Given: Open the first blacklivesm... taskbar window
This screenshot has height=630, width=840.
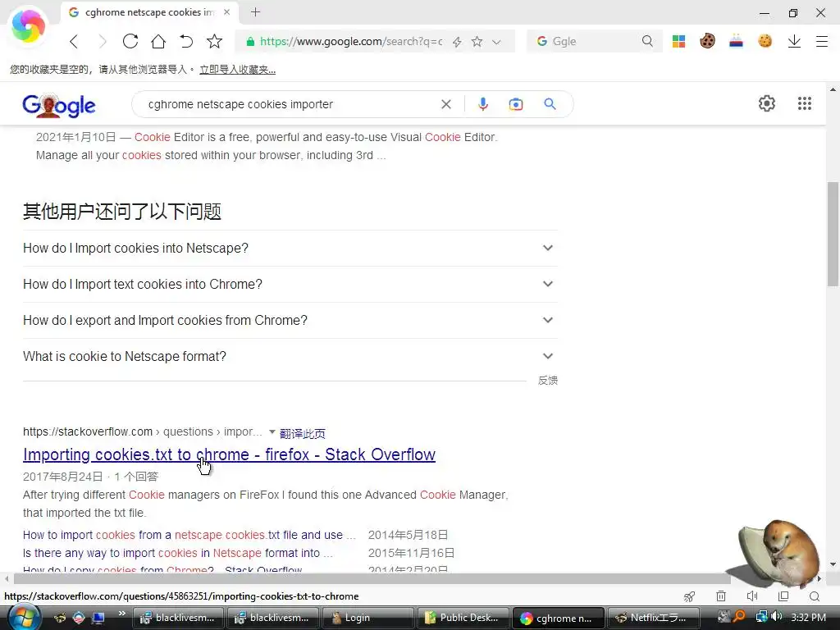Looking at the screenshot, I should [178, 618].
